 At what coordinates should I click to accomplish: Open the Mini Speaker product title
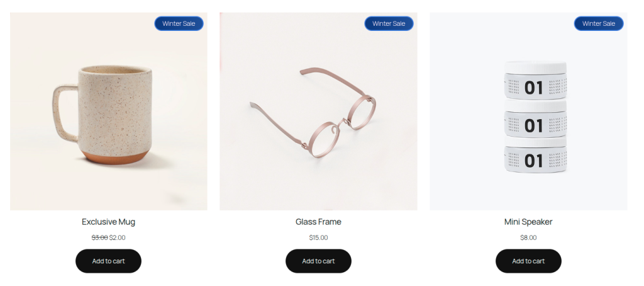coord(528,222)
